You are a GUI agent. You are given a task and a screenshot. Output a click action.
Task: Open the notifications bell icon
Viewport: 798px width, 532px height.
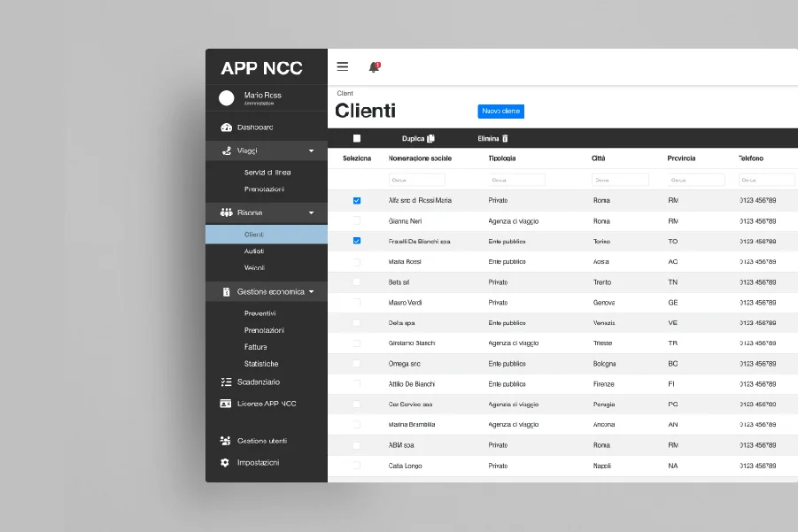pyautogui.click(x=374, y=67)
